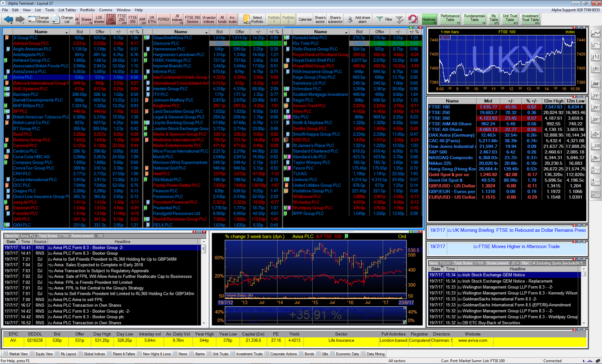Open the UK ETFs list

point(152,18)
